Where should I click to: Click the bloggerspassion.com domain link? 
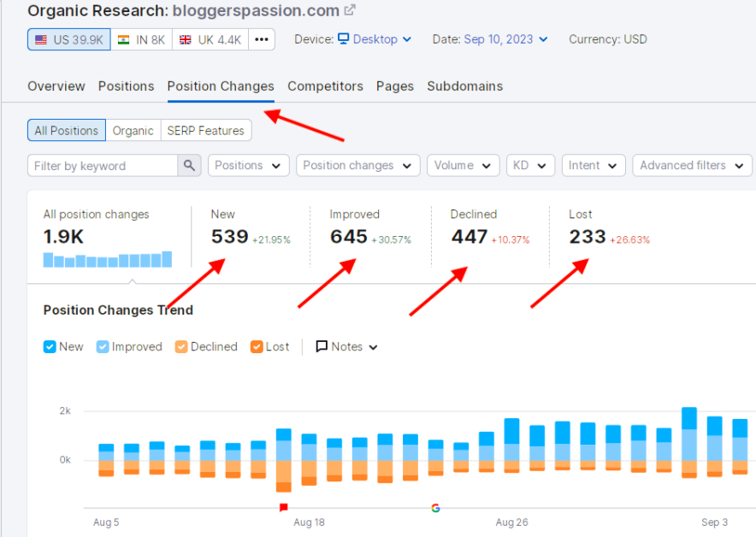(256, 10)
